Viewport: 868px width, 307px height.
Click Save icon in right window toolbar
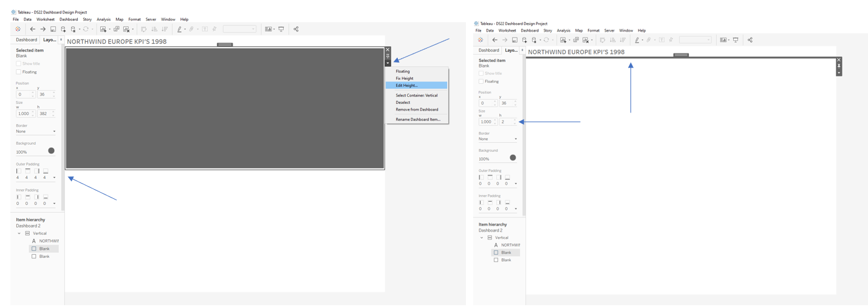[x=514, y=40]
